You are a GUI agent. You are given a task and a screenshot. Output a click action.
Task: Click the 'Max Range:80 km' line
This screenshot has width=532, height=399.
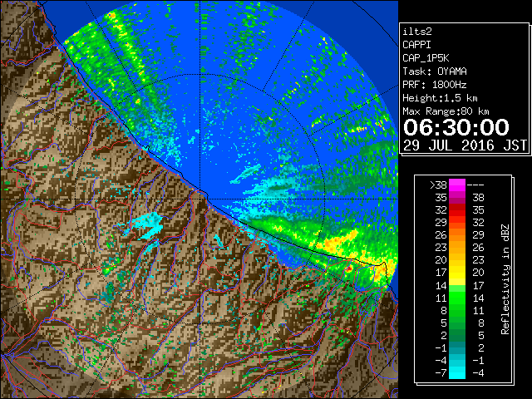(446, 111)
